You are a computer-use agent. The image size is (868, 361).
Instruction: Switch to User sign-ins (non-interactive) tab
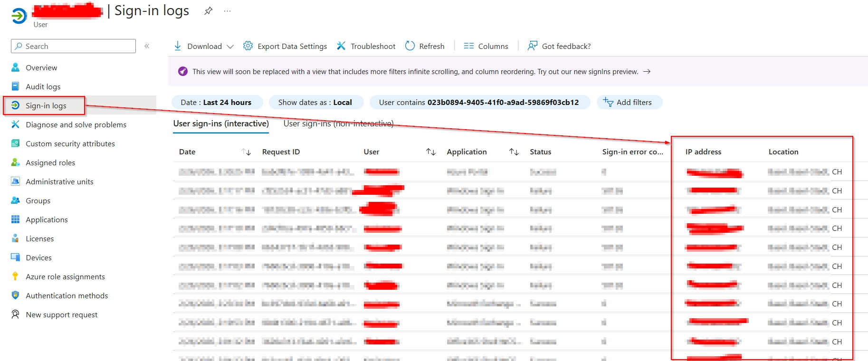339,123
